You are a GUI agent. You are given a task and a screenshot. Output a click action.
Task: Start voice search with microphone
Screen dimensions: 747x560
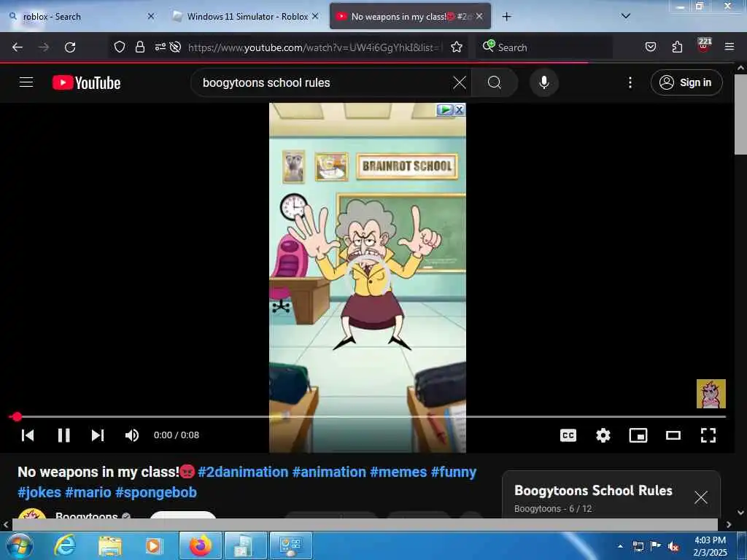(543, 82)
